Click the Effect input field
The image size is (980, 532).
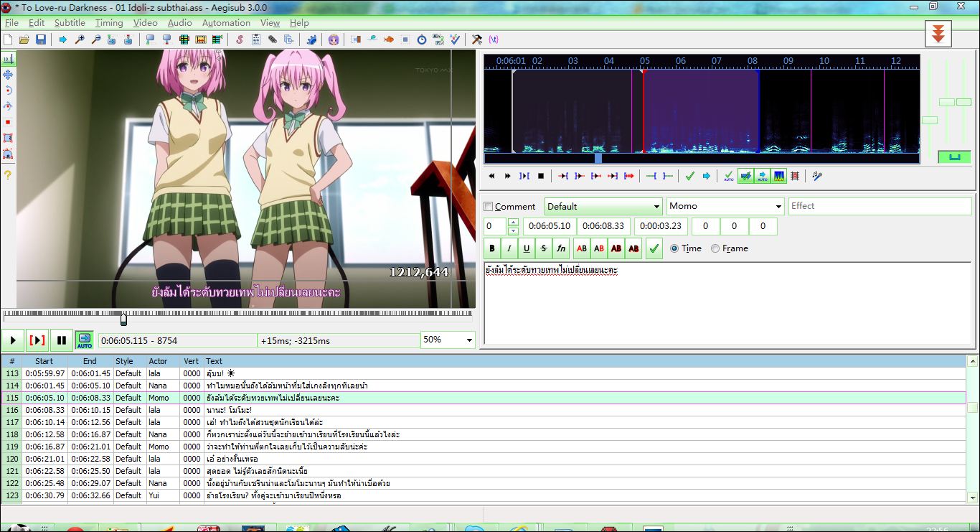tap(880, 207)
